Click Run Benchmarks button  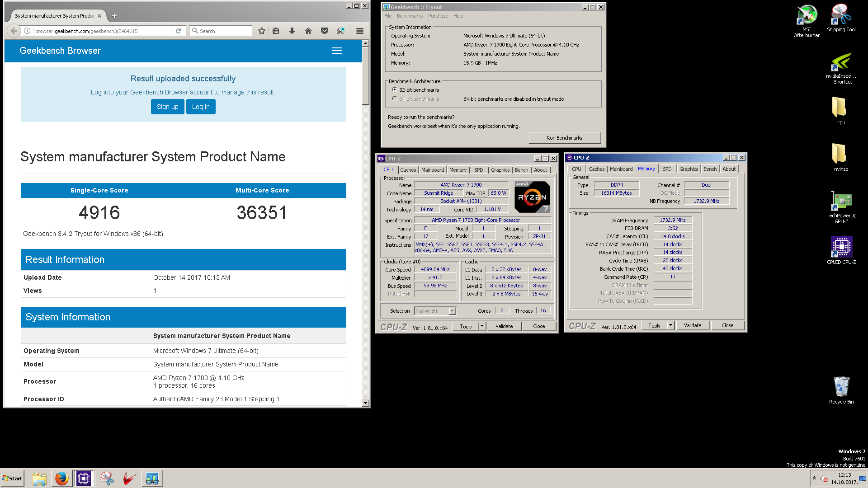(564, 138)
